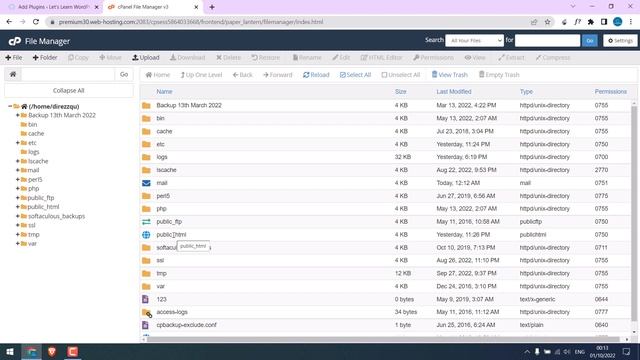Screen dimensions: 640x360
Task: Open Permissions from the toolbar
Action: pos(433,58)
